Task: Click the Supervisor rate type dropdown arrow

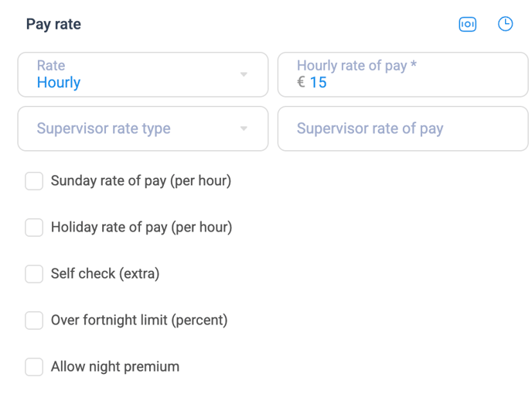Action: click(244, 129)
